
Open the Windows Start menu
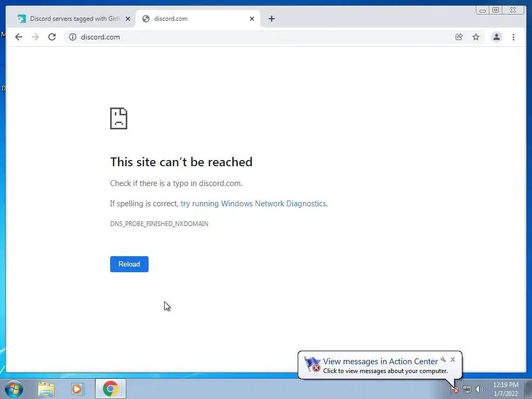click(14, 389)
